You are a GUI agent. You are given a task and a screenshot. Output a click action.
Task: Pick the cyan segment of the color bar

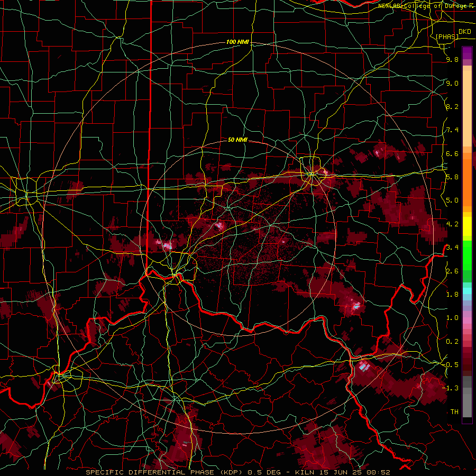click(467, 291)
